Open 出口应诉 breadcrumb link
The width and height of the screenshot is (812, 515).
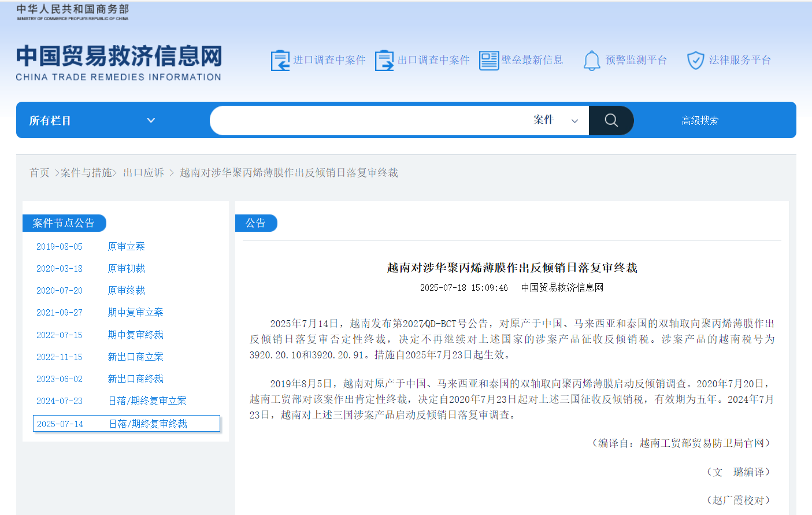(x=143, y=173)
